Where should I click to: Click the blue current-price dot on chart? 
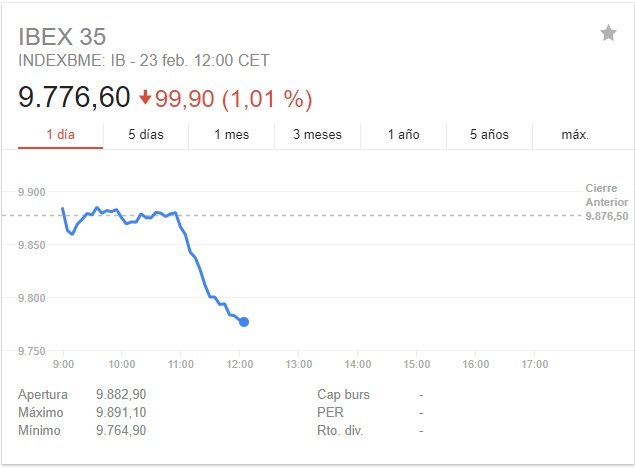[x=244, y=322]
